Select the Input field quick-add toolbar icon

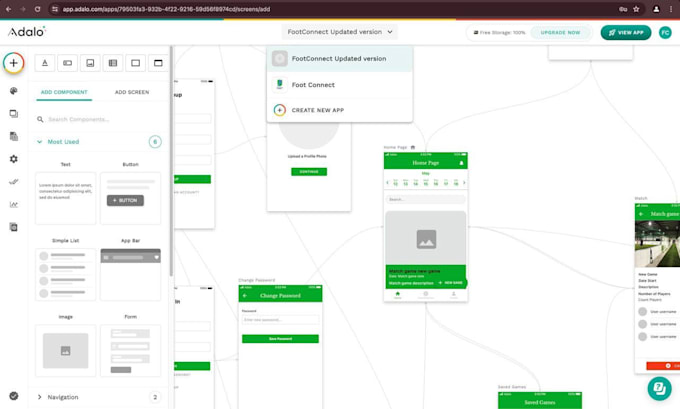pyautogui.click(x=68, y=63)
